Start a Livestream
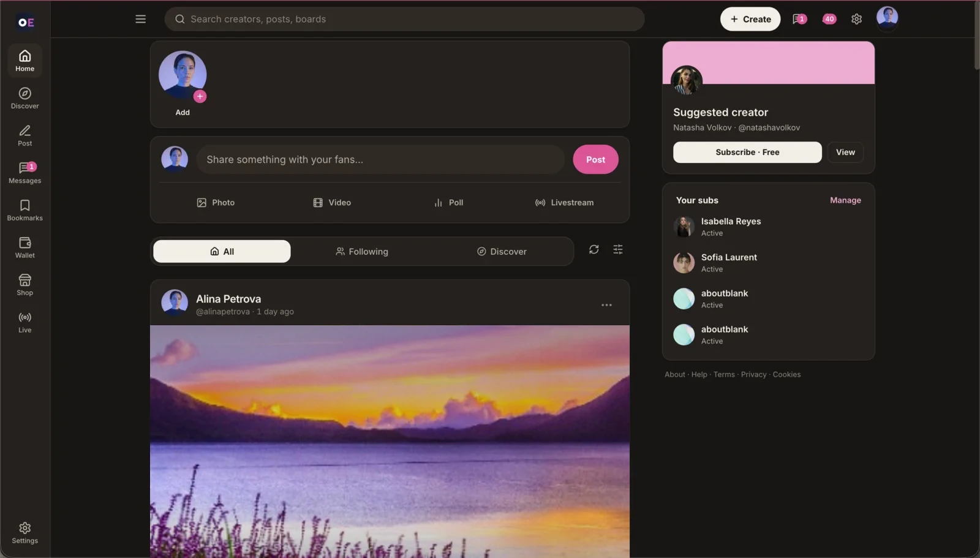The width and height of the screenshot is (980, 558). [564, 203]
